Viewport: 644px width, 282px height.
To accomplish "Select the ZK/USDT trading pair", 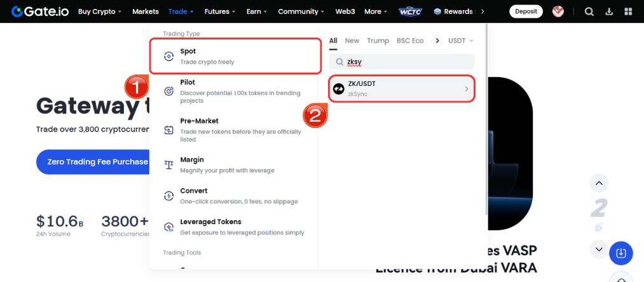I will [x=402, y=88].
